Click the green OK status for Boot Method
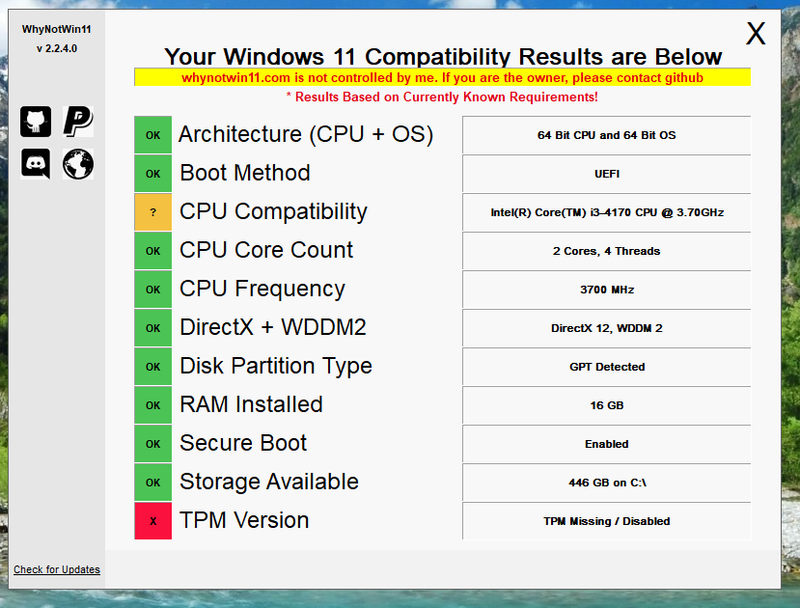 (x=153, y=173)
